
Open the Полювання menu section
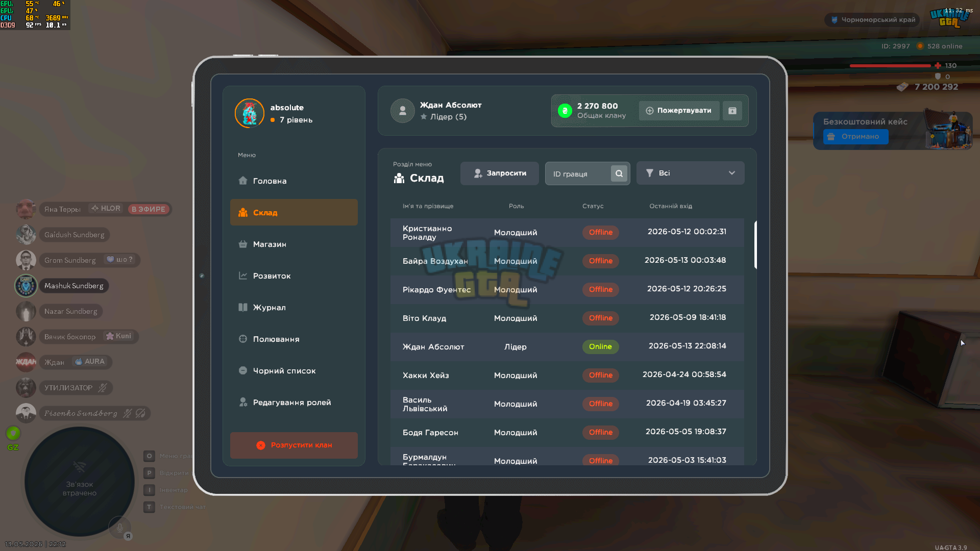(x=293, y=339)
